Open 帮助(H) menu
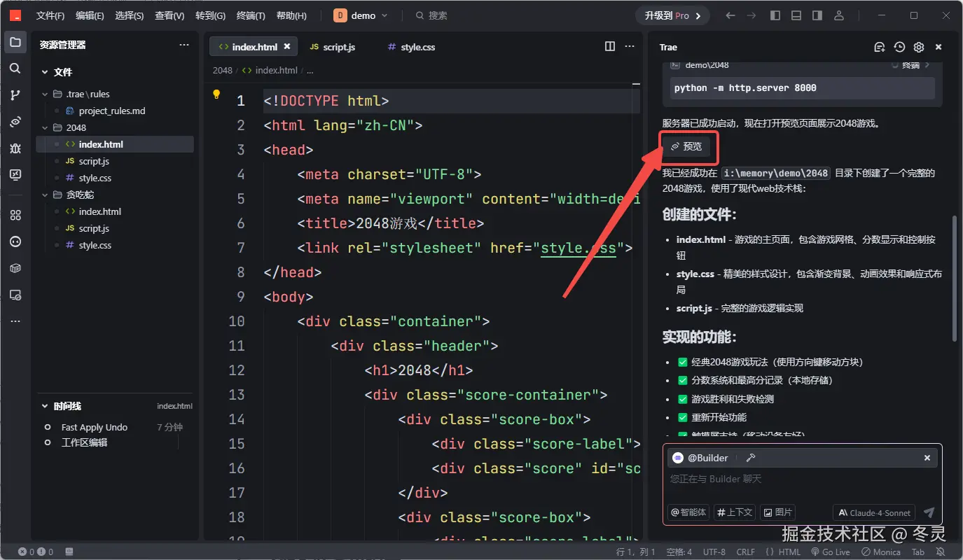This screenshot has height=560, width=963. pos(291,15)
